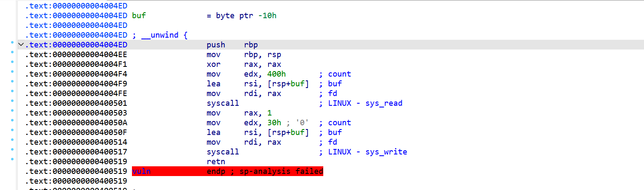
Task: Toggle breakpoint dot beside address 4004F4
Action: [x=12, y=72]
